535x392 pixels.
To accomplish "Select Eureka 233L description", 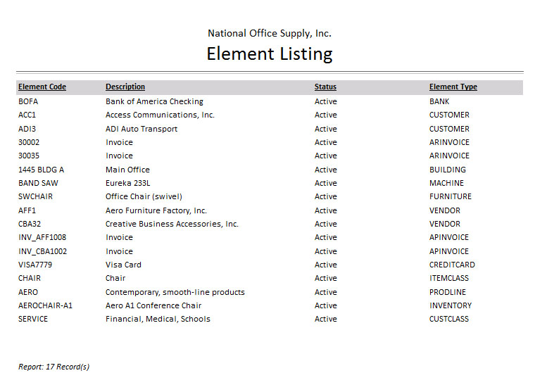I will tap(128, 183).
